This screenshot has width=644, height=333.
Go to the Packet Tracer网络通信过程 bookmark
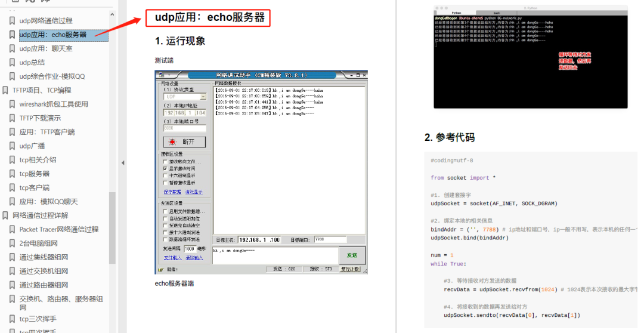[58, 230]
